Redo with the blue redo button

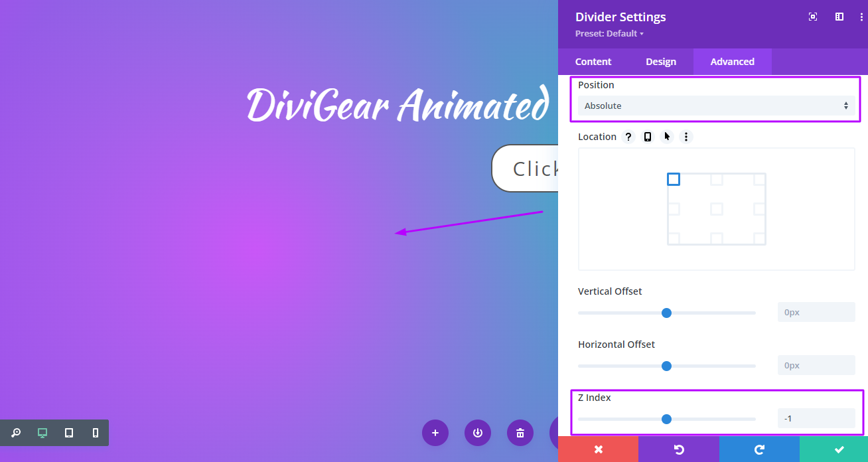pyautogui.click(x=759, y=449)
